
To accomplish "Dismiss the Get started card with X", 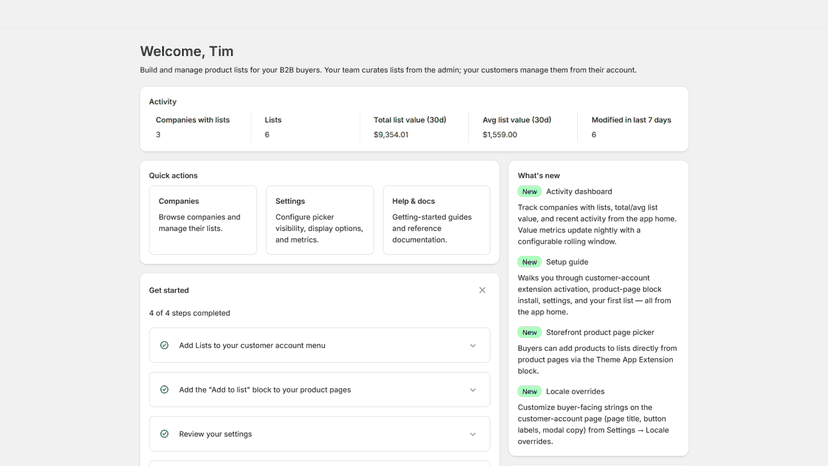I will (482, 290).
